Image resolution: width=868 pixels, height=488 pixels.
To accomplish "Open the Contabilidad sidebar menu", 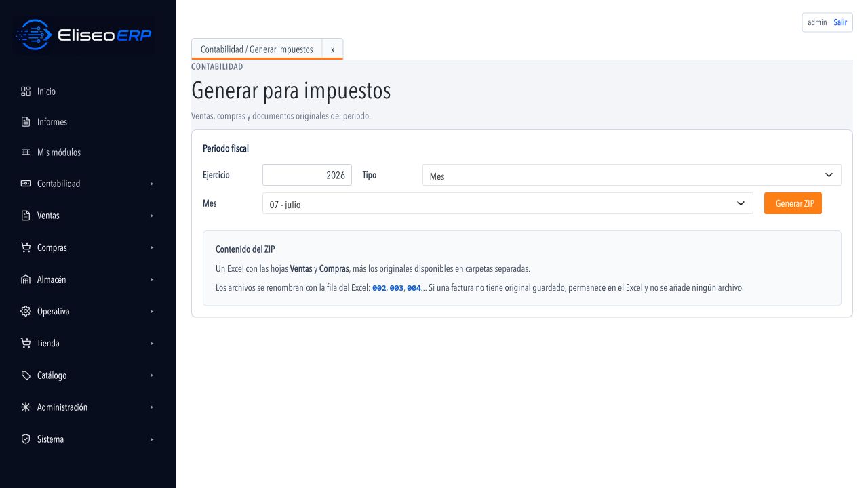I will [88, 184].
